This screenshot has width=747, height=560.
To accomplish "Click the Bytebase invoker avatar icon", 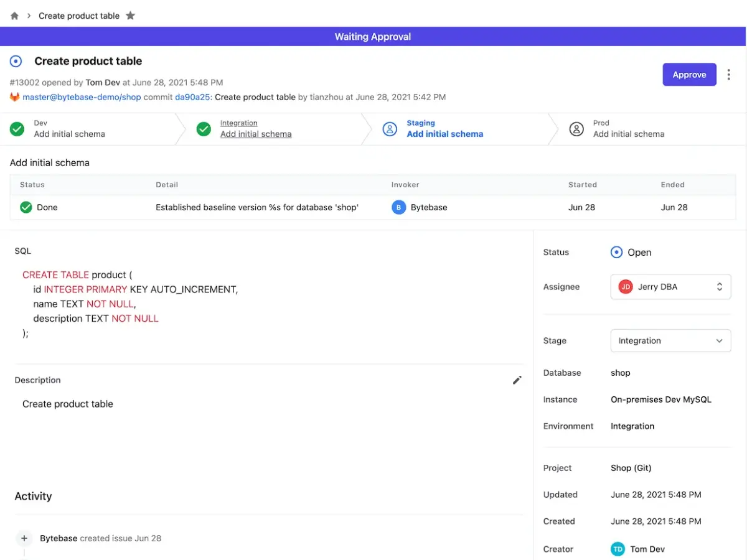I will point(398,207).
